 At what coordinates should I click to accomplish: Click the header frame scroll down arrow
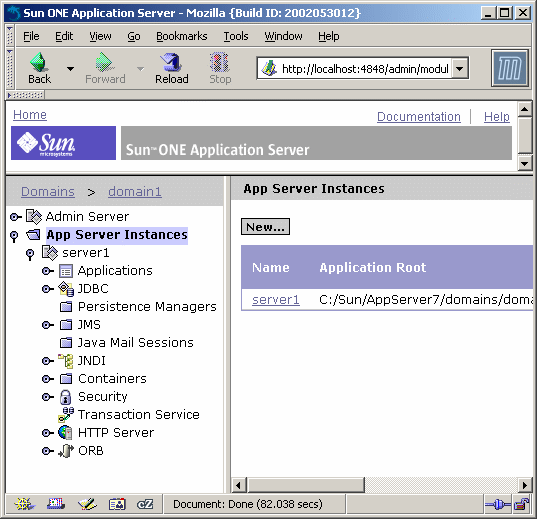pyautogui.click(x=525, y=163)
